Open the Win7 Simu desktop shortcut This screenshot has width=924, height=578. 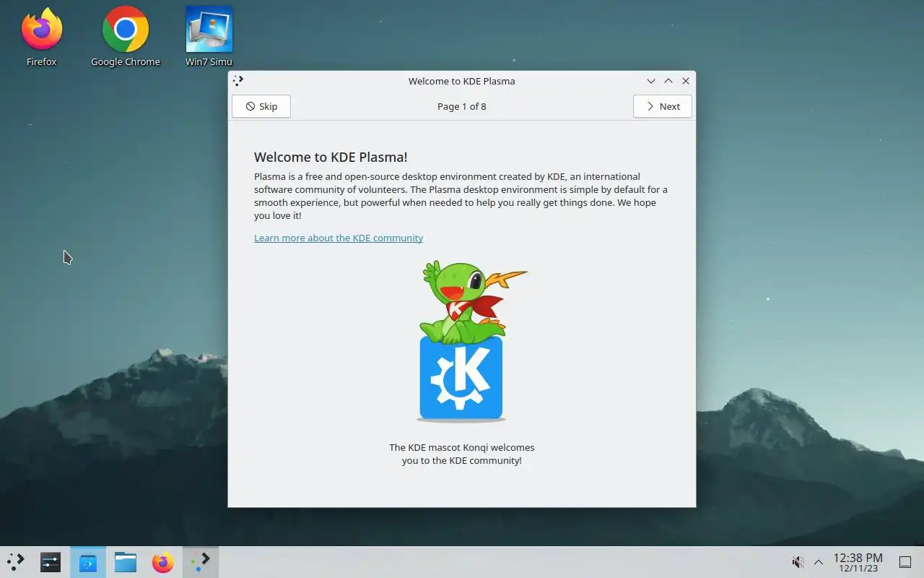coord(209,38)
